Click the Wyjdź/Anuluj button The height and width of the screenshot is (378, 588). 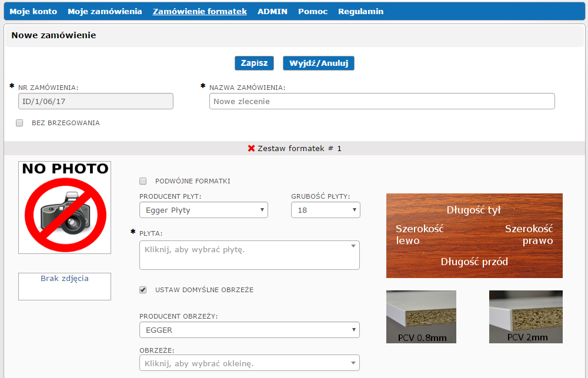pyautogui.click(x=318, y=63)
